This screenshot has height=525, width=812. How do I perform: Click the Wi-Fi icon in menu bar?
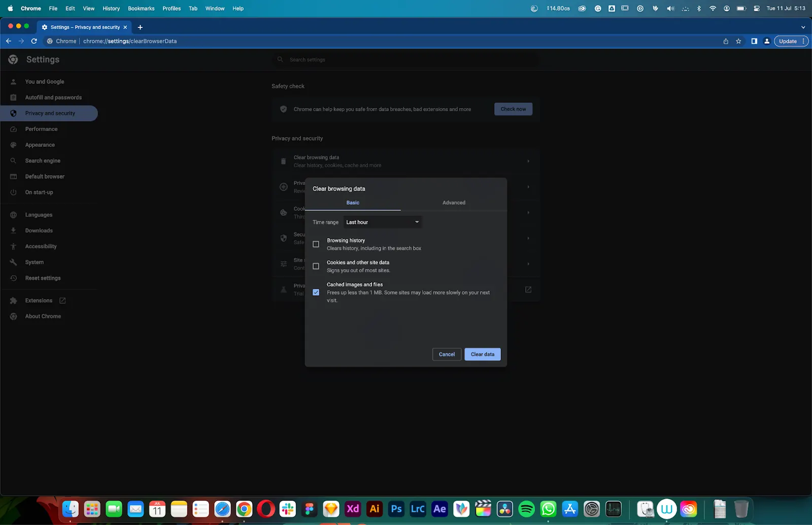coord(713,8)
